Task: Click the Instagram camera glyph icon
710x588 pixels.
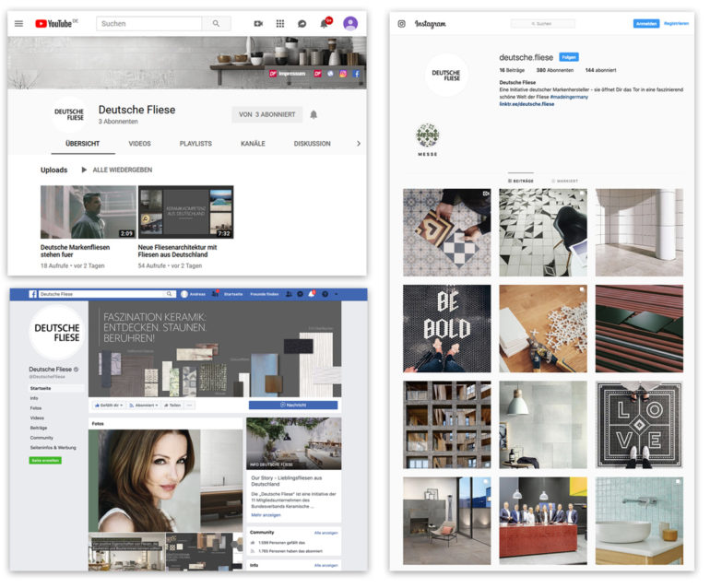Action: coord(402,24)
